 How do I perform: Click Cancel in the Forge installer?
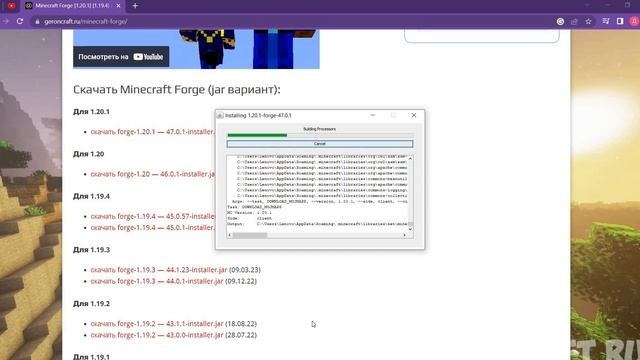[x=320, y=144]
